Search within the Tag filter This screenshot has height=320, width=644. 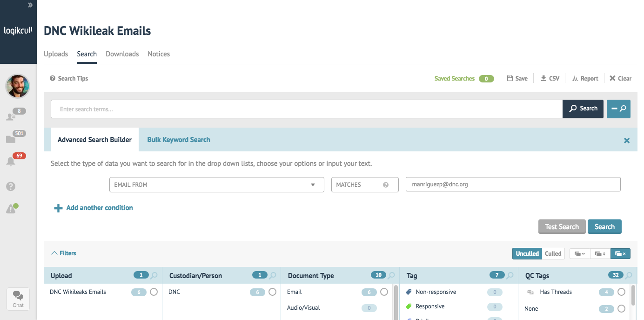pos(510,275)
